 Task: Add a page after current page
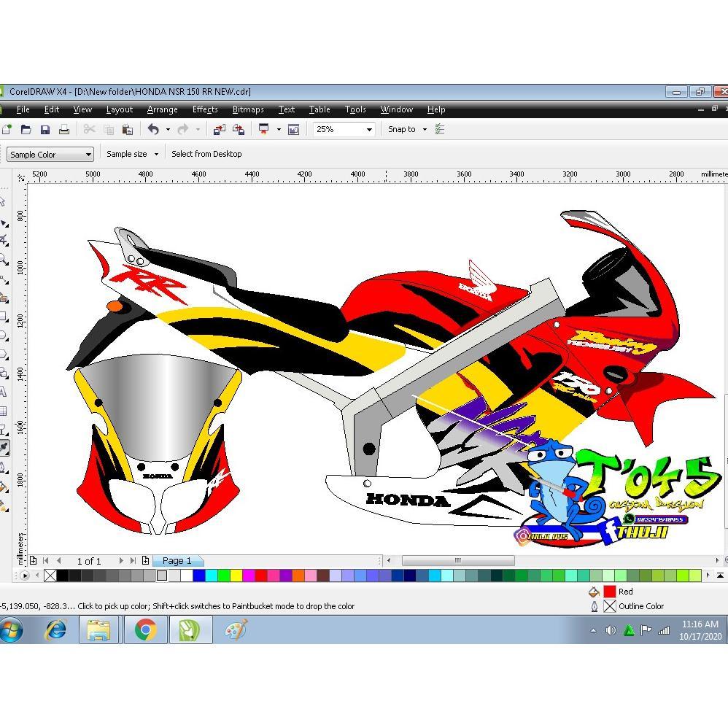coord(145,560)
